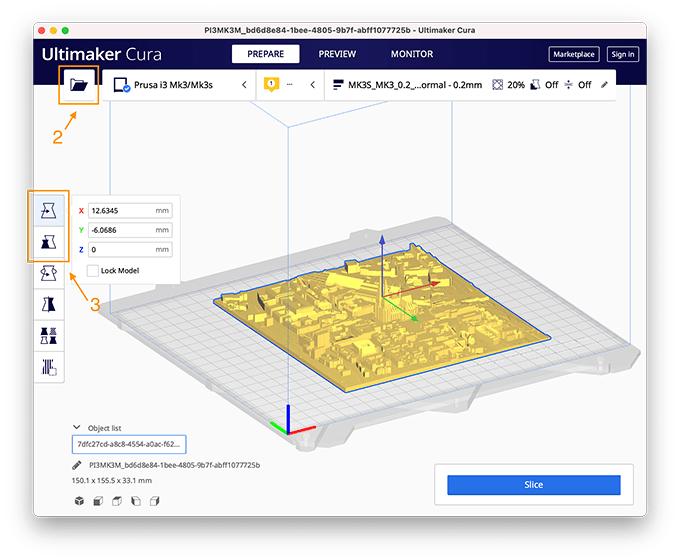Viewport: 680px width, 560px height.
Task: Click the Y position field
Action: click(130, 230)
